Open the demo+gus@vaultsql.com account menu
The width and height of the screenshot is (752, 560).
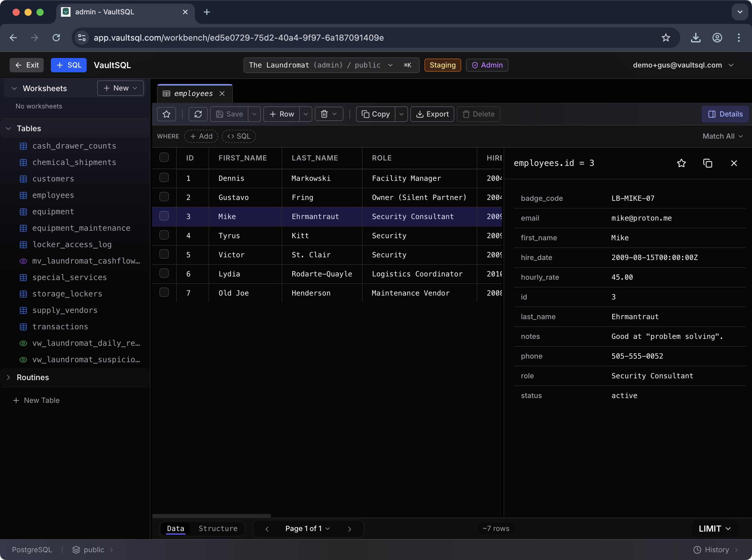pos(683,65)
